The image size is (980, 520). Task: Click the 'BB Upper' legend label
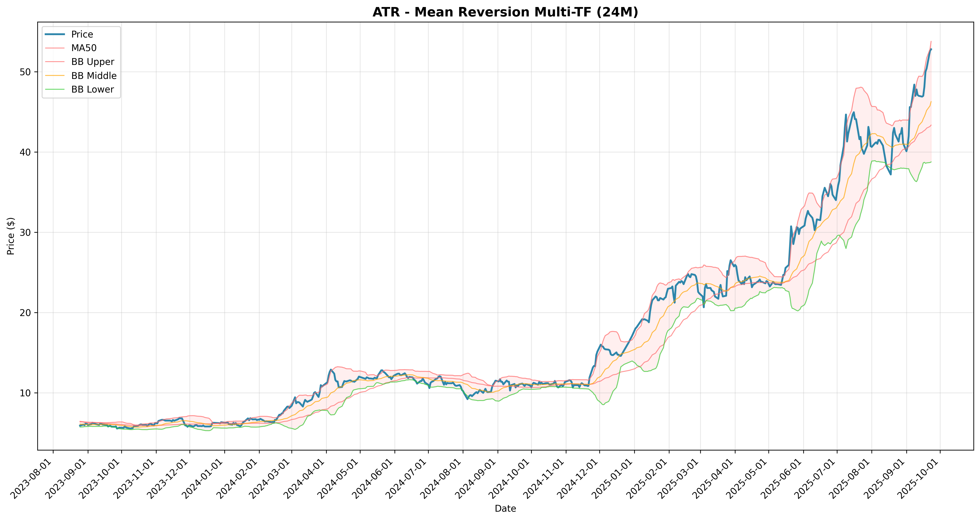point(93,62)
